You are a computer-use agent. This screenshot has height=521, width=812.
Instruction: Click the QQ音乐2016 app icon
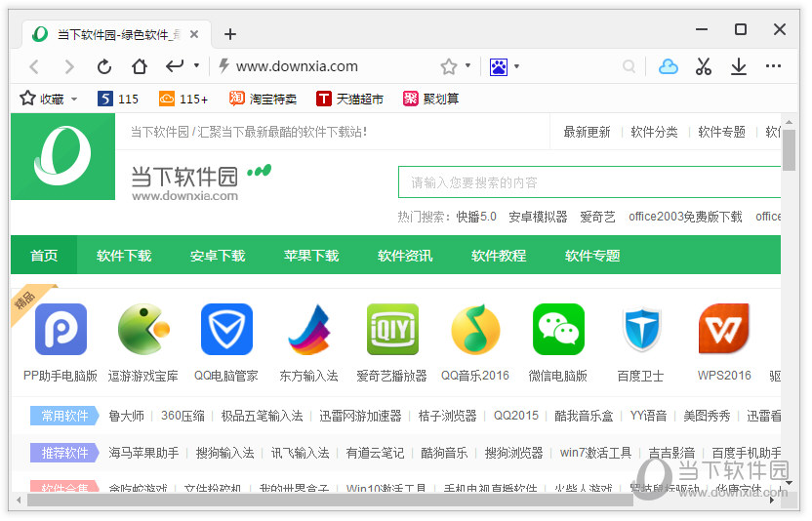click(475, 329)
